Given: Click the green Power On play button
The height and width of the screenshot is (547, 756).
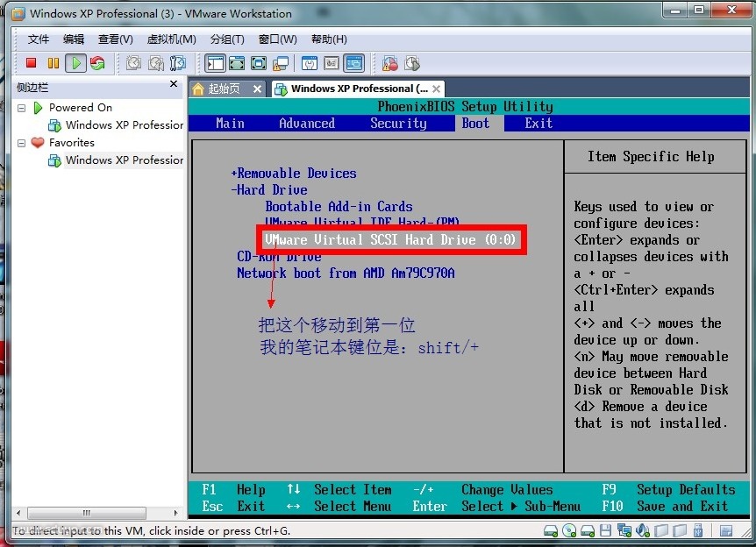Looking at the screenshot, I should [x=76, y=63].
